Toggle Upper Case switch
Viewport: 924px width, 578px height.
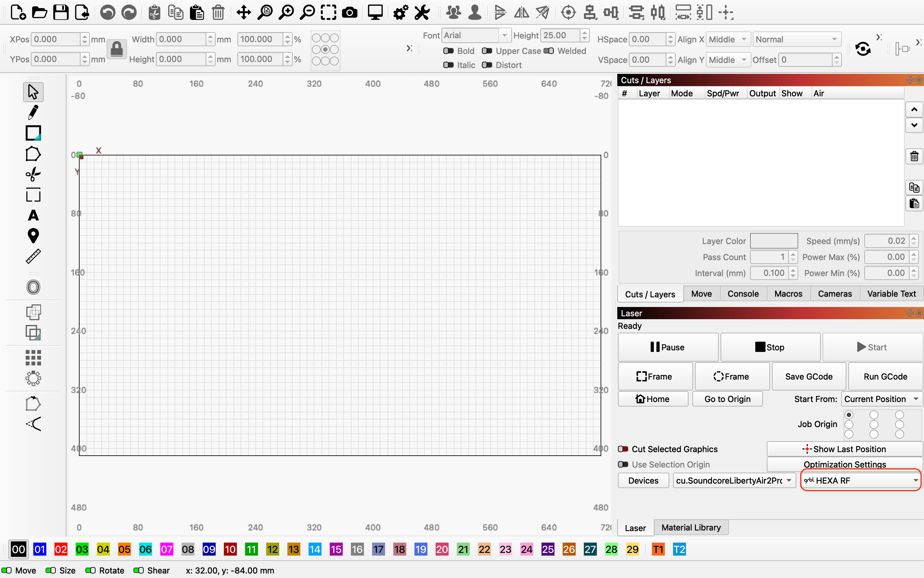(487, 51)
